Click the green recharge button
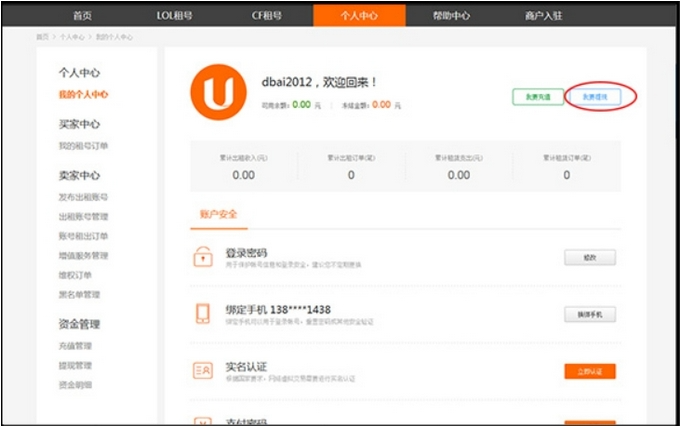This screenshot has height=426, width=681. 531,96
